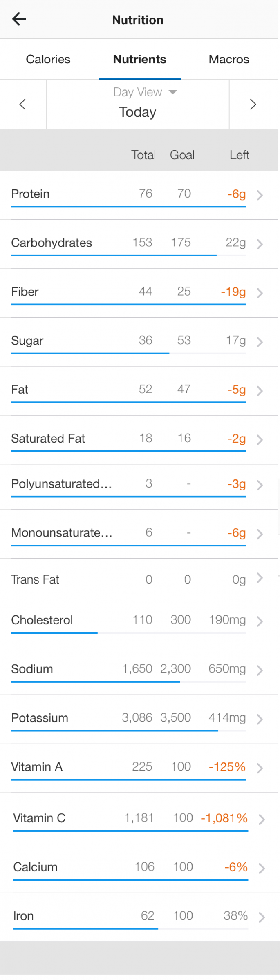Switch to the Macros tab
Image resolution: width=280 pixels, height=980 pixels.
click(x=229, y=60)
